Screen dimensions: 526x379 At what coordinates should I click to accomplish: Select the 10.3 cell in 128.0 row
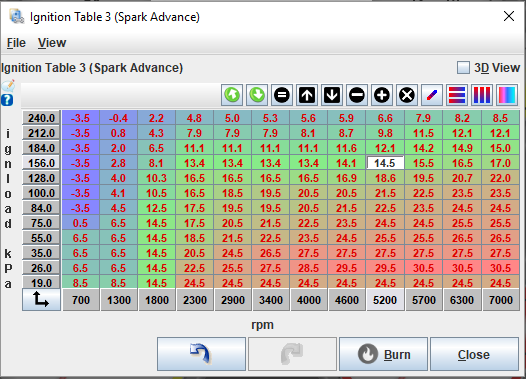coord(156,178)
